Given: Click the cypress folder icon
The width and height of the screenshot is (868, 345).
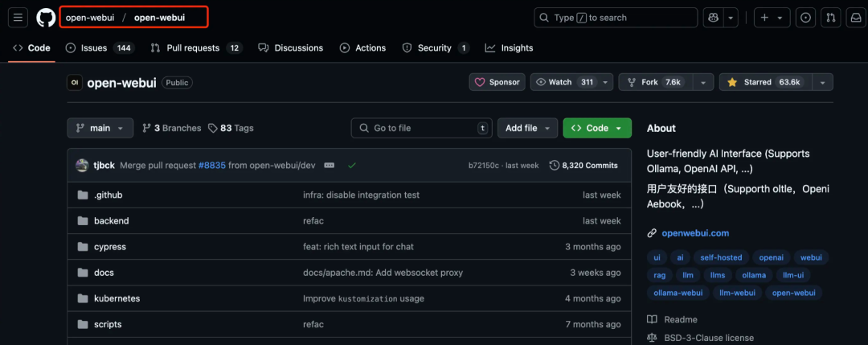Looking at the screenshot, I should (x=83, y=246).
